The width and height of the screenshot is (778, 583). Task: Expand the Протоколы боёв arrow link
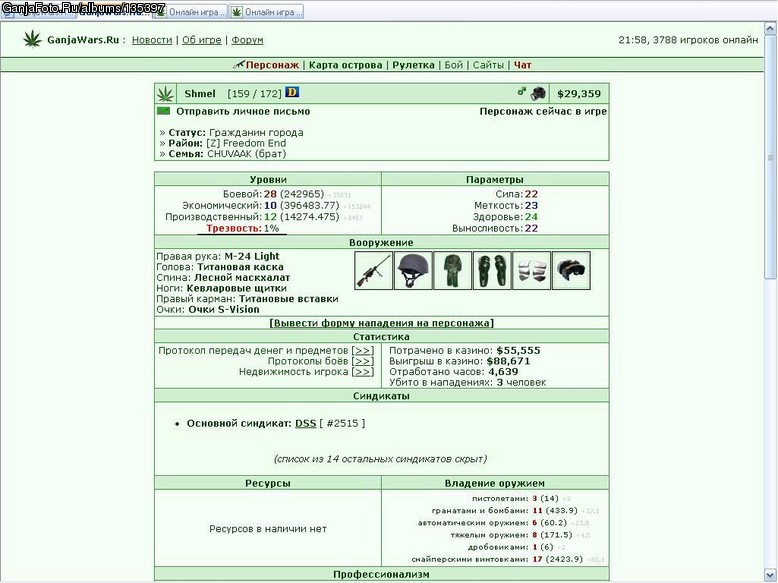click(362, 361)
